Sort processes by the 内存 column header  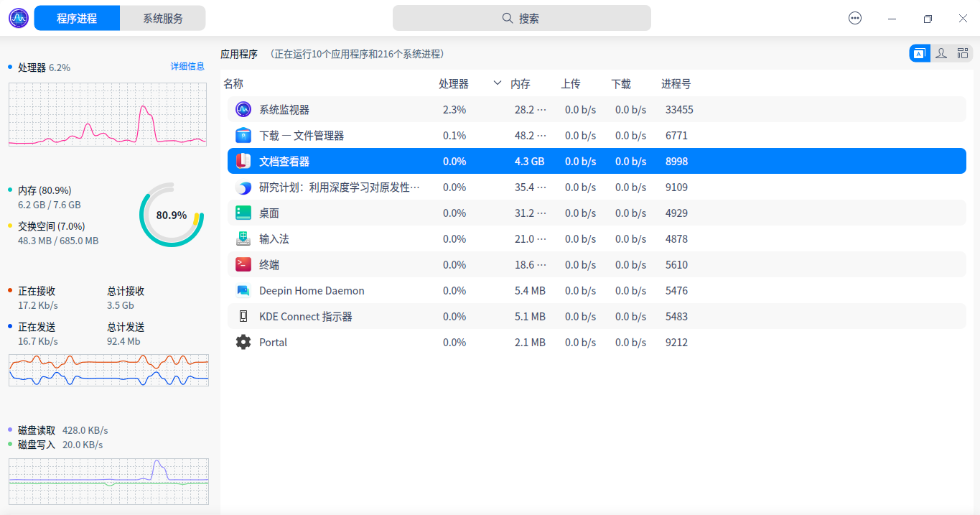tap(520, 83)
